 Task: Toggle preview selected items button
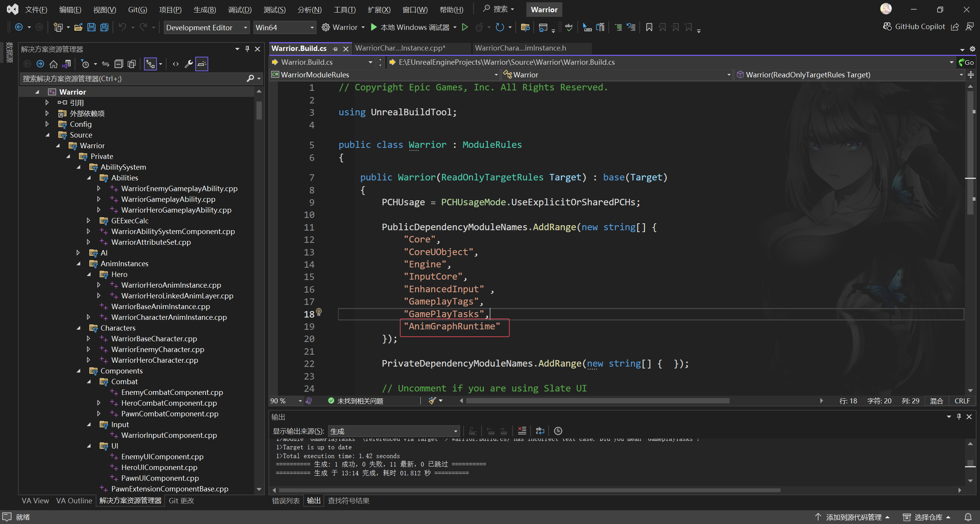[x=202, y=64]
